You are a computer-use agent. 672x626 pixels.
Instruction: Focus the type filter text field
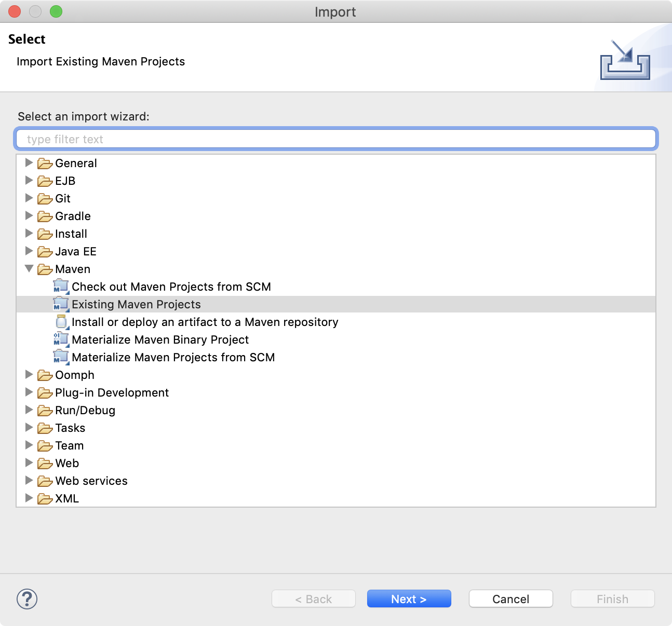tap(336, 139)
